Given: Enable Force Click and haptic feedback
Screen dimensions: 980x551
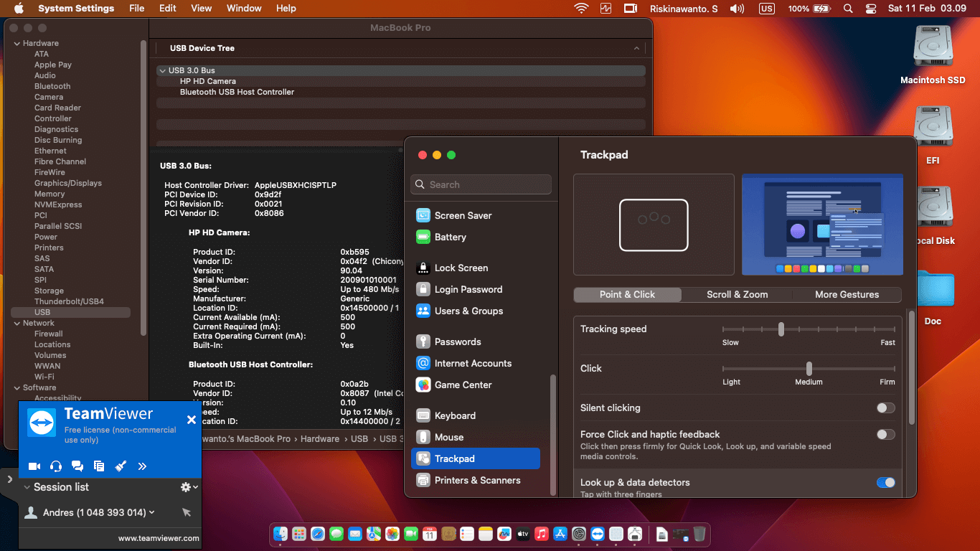Looking at the screenshot, I should pos(886,435).
